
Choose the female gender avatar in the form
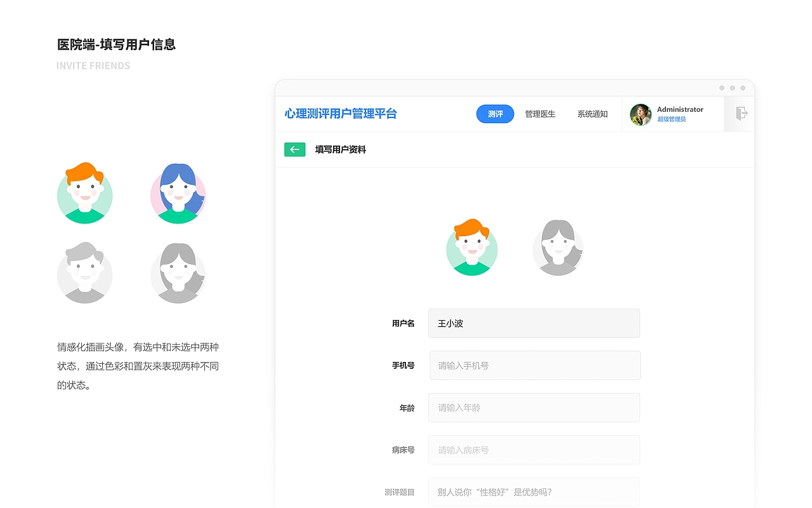tap(558, 248)
